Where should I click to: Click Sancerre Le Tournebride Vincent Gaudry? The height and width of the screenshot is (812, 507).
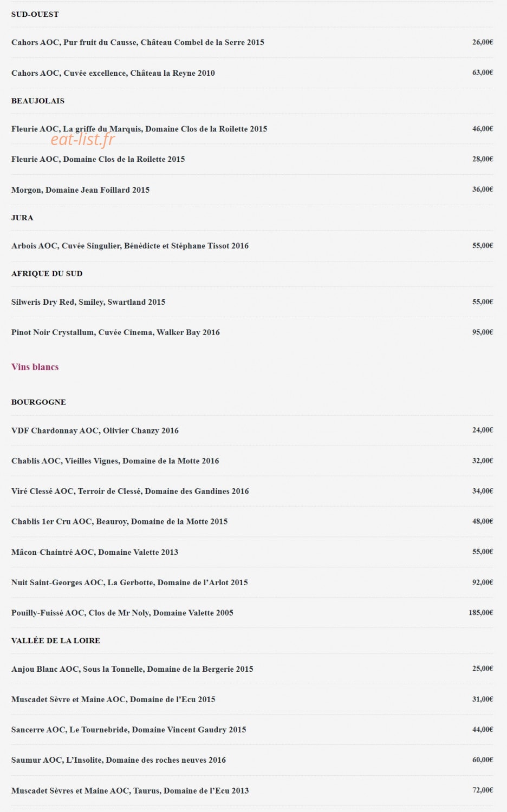(x=128, y=730)
